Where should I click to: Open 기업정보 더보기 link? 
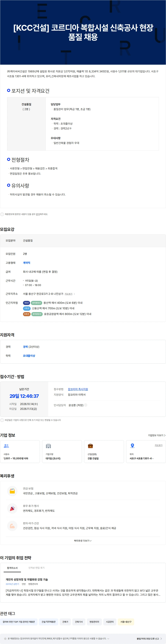coord(156,436)
